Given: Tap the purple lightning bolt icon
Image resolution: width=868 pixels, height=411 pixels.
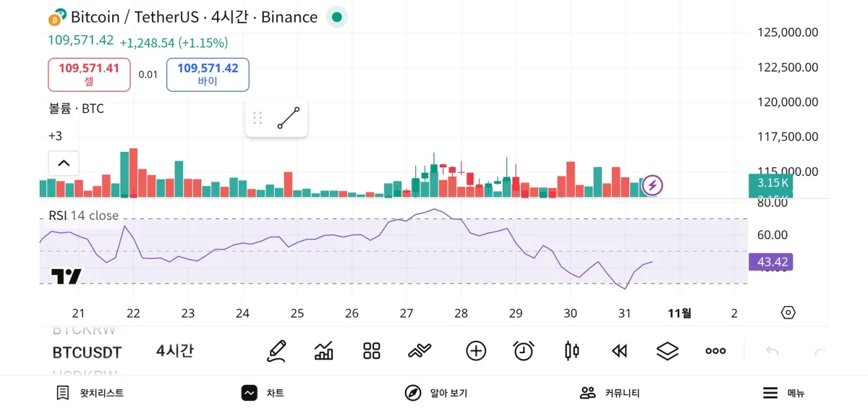Looking at the screenshot, I should tap(652, 185).
